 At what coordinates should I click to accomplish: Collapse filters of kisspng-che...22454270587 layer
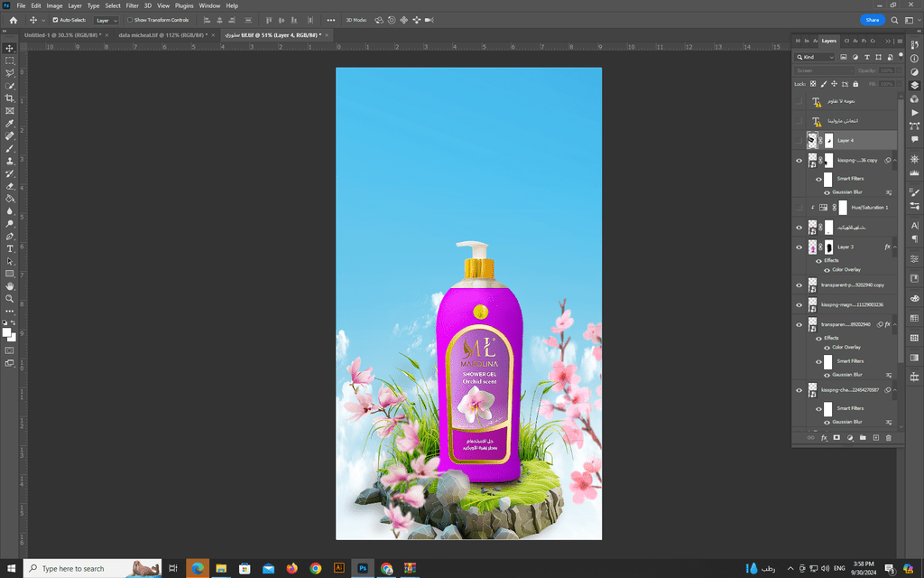(x=894, y=390)
